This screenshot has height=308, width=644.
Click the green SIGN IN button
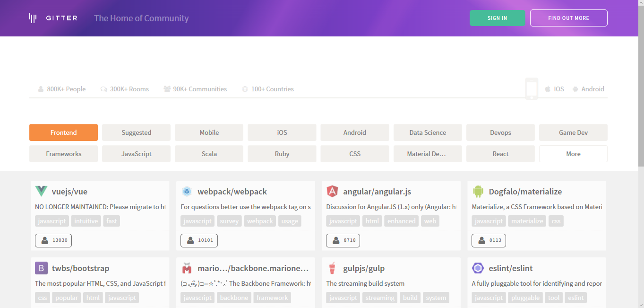coord(498,18)
